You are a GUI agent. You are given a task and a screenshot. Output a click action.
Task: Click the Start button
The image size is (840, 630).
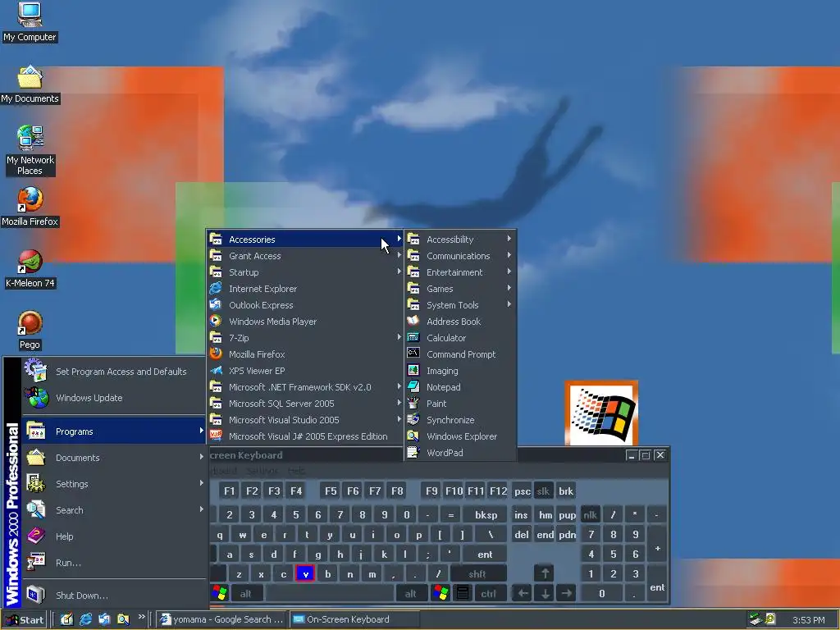tap(25, 619)
